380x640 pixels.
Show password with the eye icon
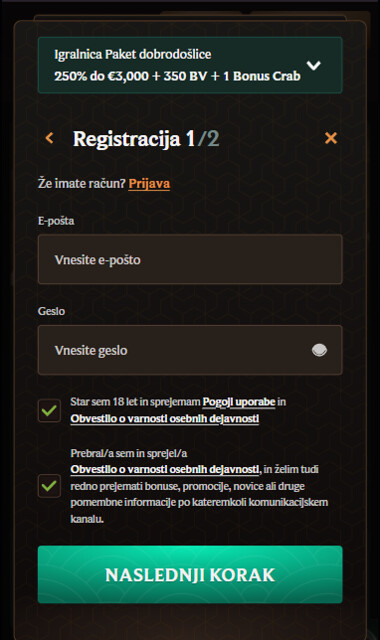coord(319,350)
